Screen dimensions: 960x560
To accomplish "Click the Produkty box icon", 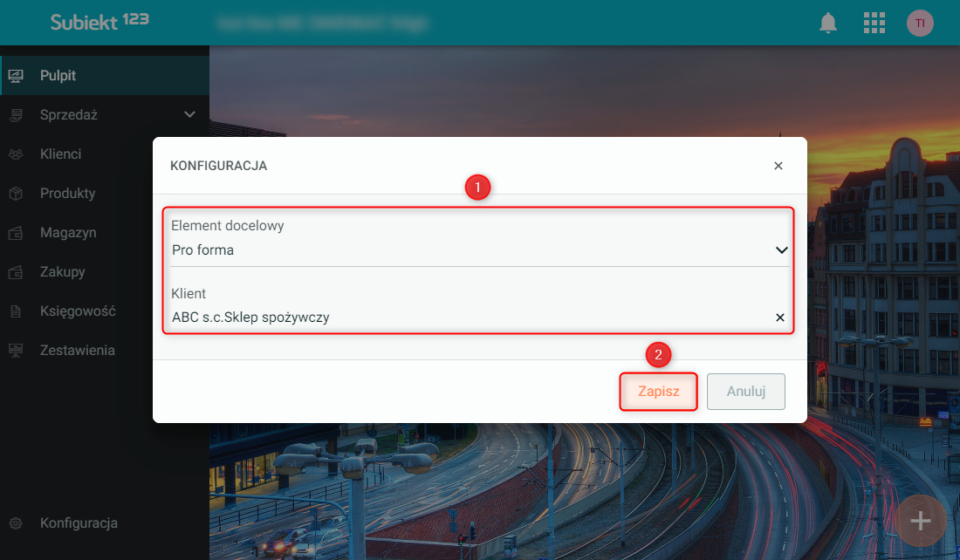I will (x=16, y=194).
